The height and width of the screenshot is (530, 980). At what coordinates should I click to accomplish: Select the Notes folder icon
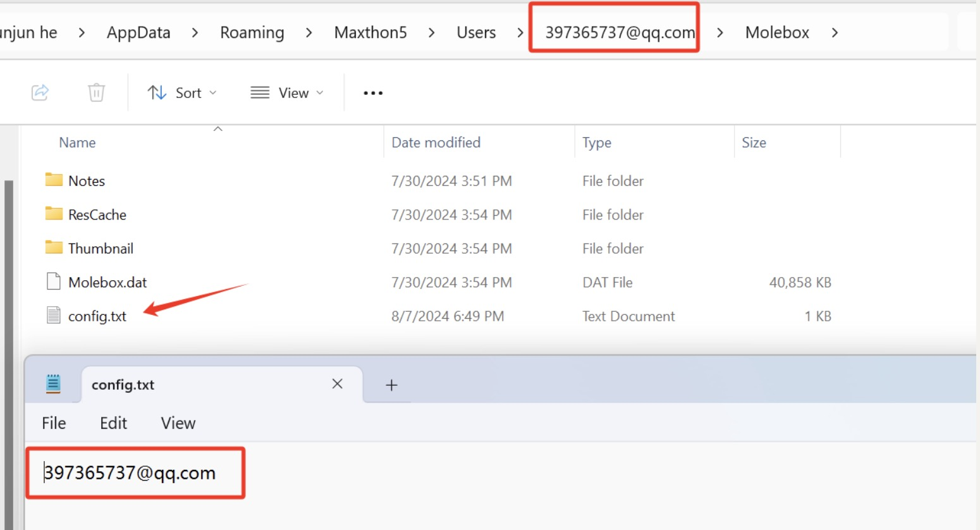pos(54,180)
